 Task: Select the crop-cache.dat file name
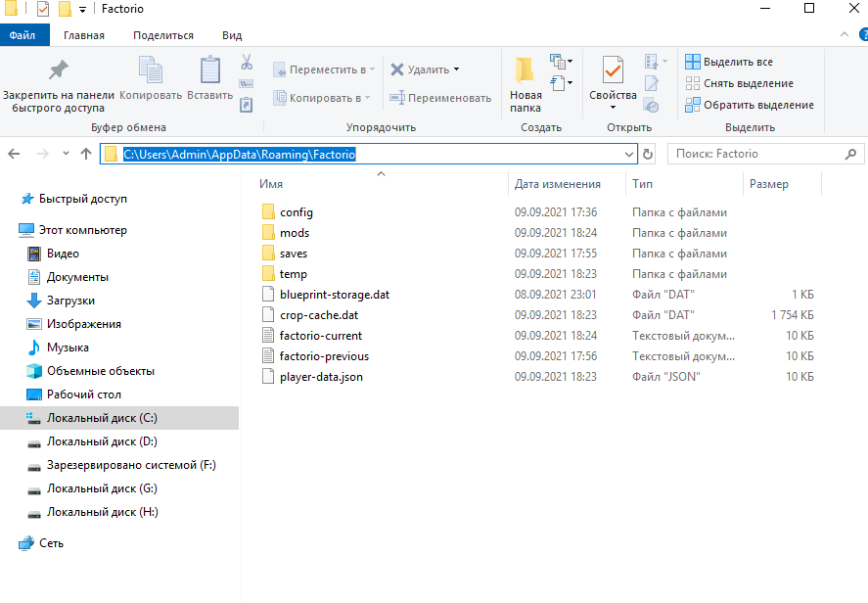tap(319, 315)
